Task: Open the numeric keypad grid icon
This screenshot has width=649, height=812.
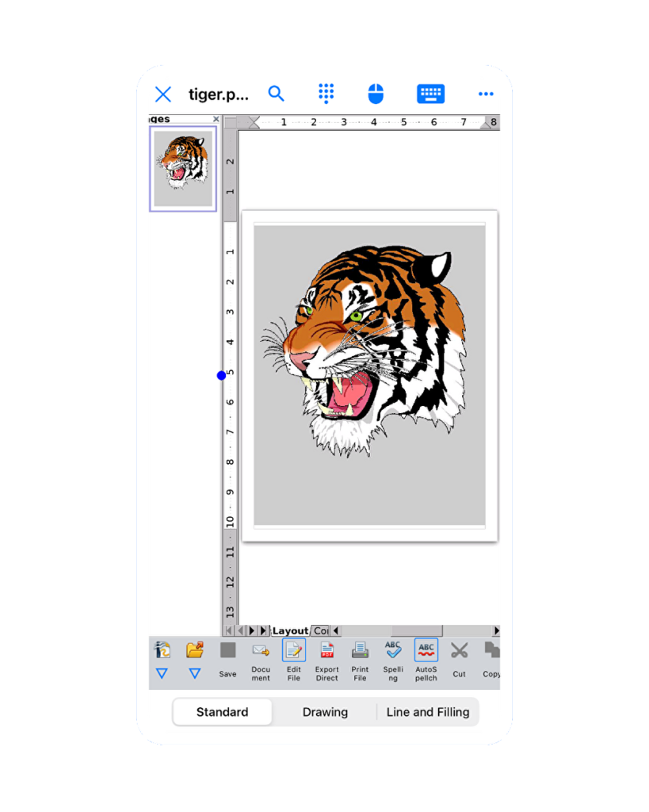Action: click(x=326, y=94)
